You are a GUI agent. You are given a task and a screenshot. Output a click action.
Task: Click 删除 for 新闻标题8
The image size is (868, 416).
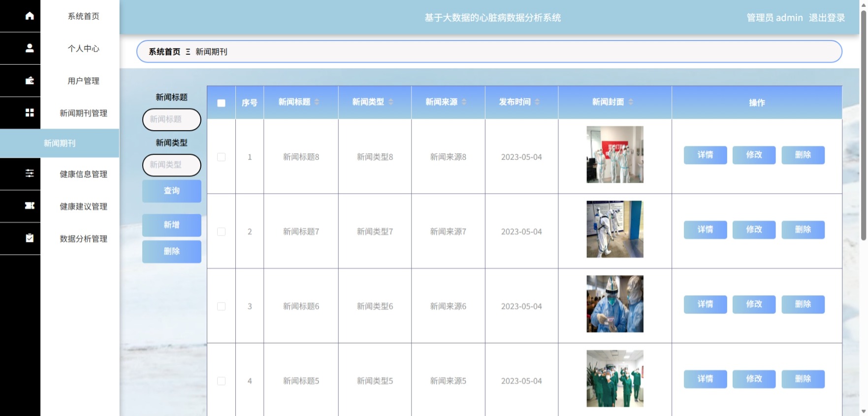click(803, 155)
